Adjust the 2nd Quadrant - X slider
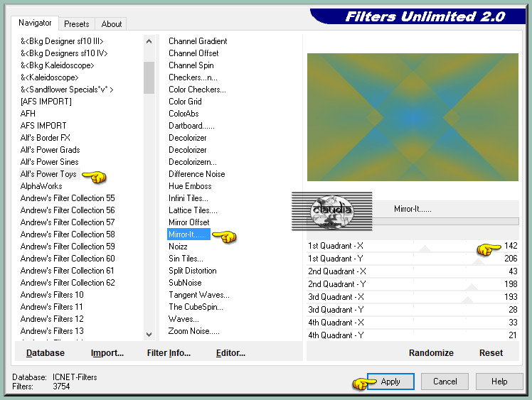Screen dimensions: 532x400 tap(413, 271)
